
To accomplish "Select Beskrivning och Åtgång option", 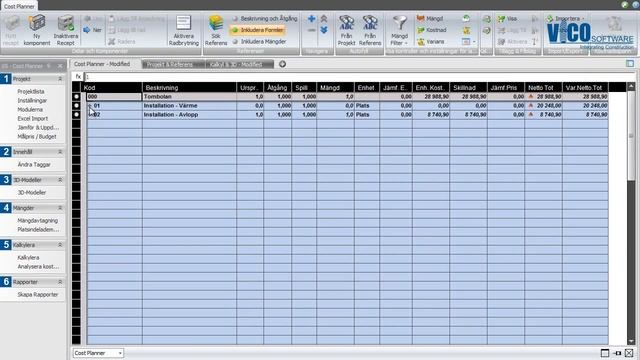I will (x=264, y=18).
